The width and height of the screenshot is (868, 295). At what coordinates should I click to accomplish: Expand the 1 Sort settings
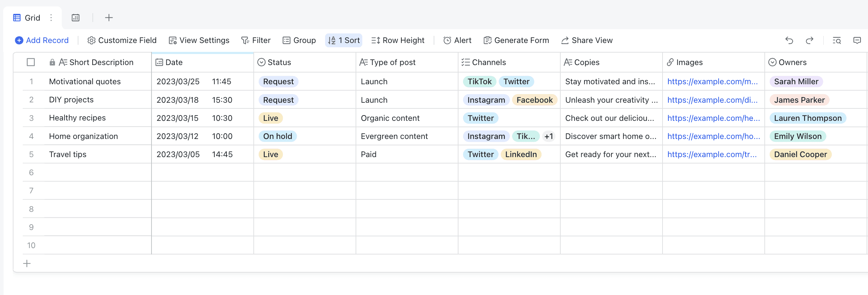pyautogui.click(x=344, y=41)
